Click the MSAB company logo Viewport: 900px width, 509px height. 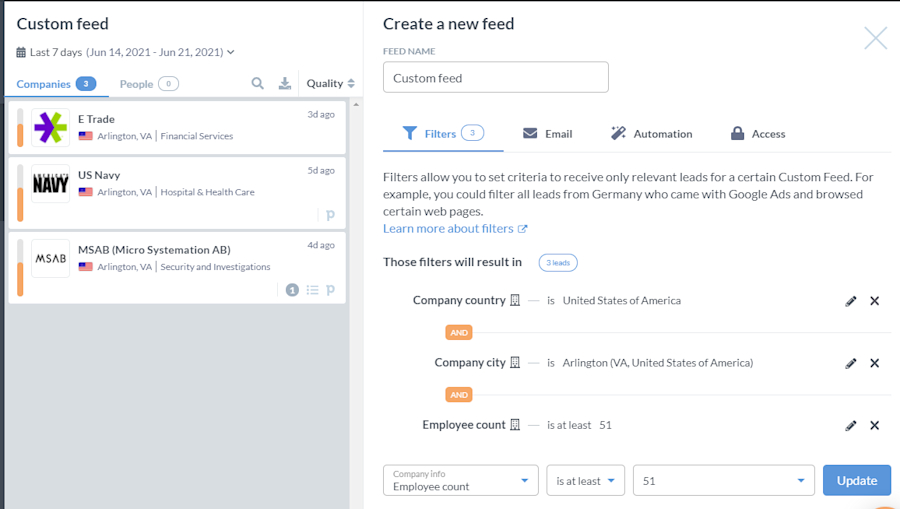[51, 258]
